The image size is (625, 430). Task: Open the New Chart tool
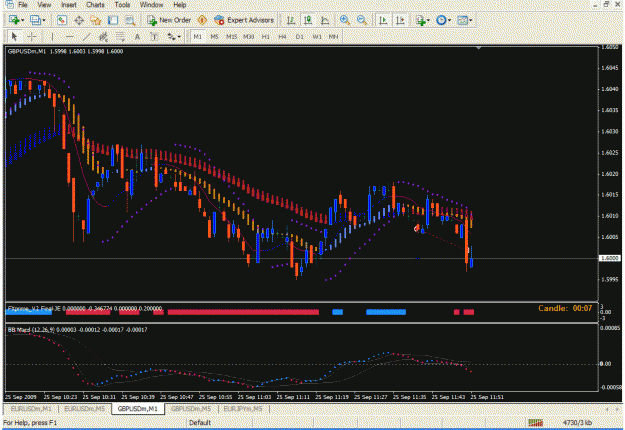[14, 20]
